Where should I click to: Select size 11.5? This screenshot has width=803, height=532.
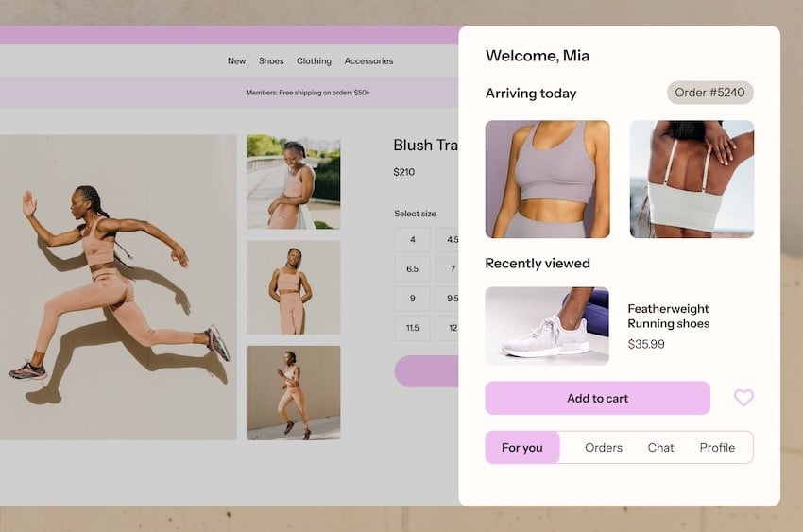click(x=412, y=328)
